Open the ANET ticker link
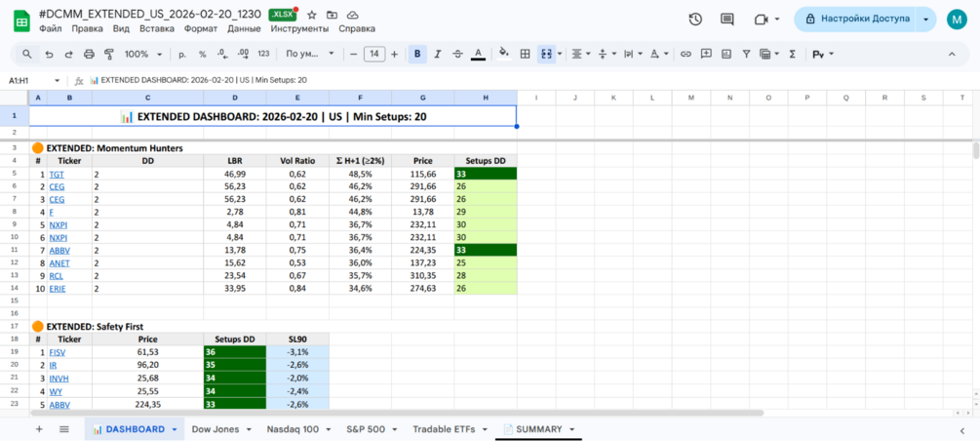This screenshot has width=980, height=441. point(59,263)
